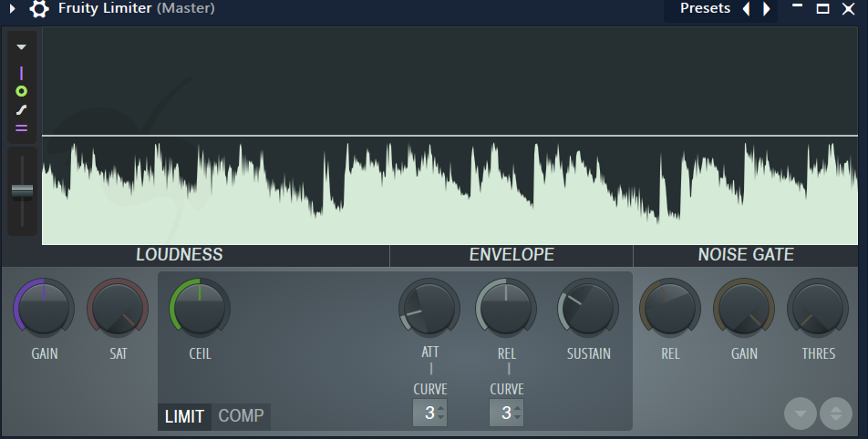Click the purple loudness GAIN knob
Image resolution: width=868 pixels, height=439 pixels.
[44, 308]
